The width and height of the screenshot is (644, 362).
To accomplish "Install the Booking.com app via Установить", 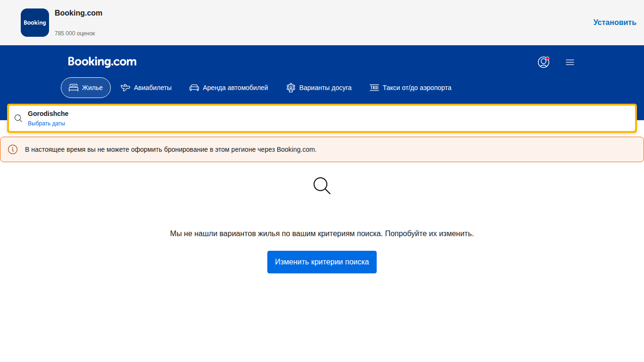I will point(615,22).
